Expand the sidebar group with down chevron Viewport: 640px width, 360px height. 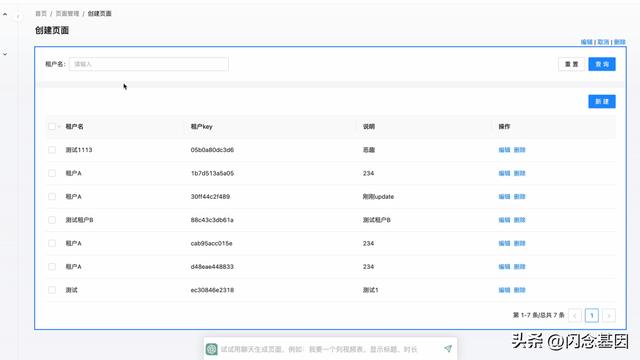tap(5, 54)
